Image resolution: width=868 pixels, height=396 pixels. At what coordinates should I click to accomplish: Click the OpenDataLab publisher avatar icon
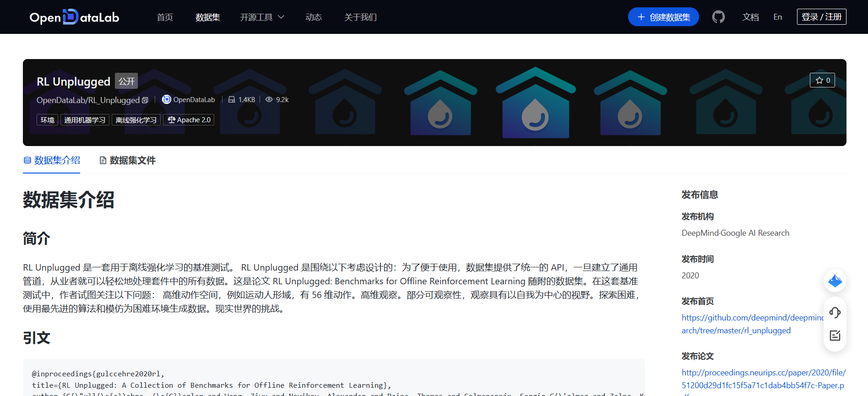167,99
